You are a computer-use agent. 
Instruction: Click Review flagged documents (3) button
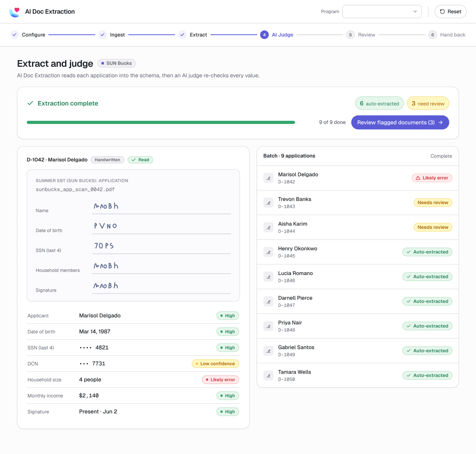point(400,123)
